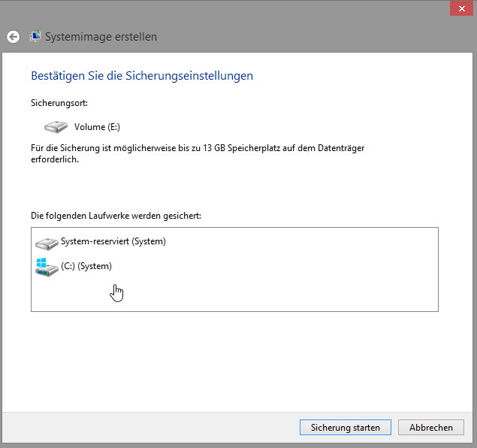
Task: Close the dialog with the red X
Action: (461, 8)
